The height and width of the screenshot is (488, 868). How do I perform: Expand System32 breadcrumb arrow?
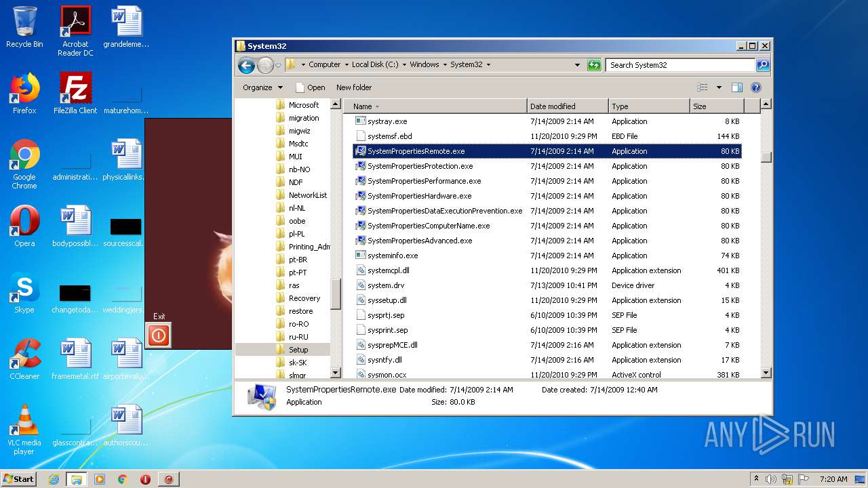(488, 65)
